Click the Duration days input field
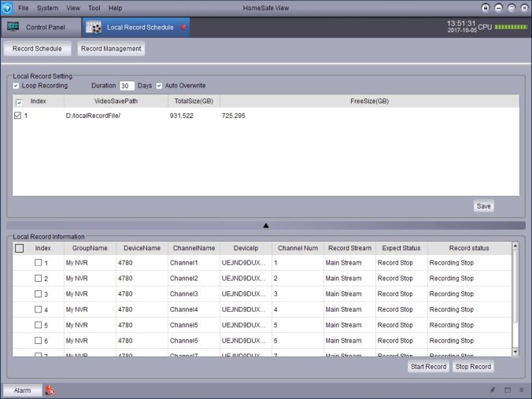532x399 pixels. (x=127, y=86)
